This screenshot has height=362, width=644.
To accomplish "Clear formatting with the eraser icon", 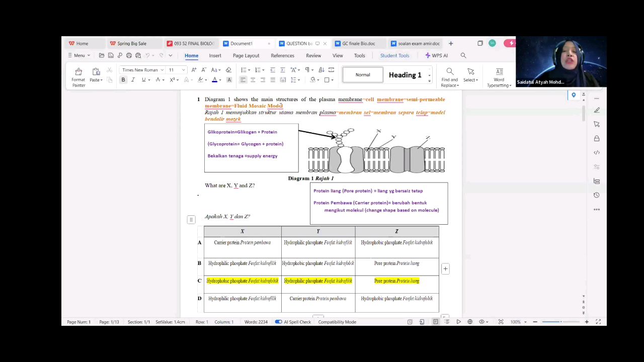I will coord(228,70).
